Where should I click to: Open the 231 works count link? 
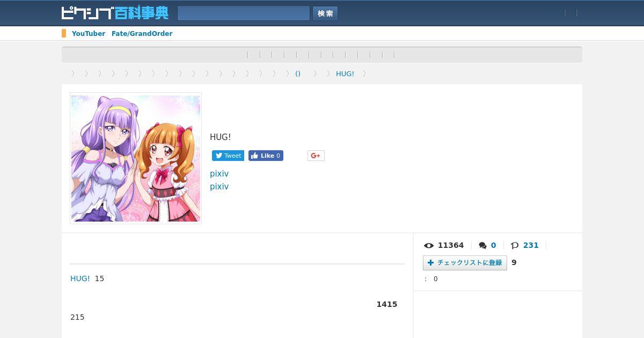click(531, 245)
